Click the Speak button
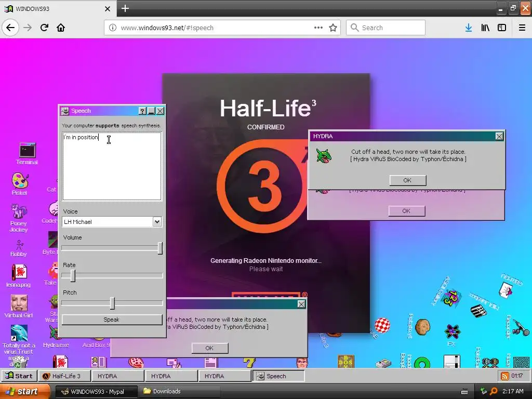This screenshot has width=532, height=399. [112, 320]
